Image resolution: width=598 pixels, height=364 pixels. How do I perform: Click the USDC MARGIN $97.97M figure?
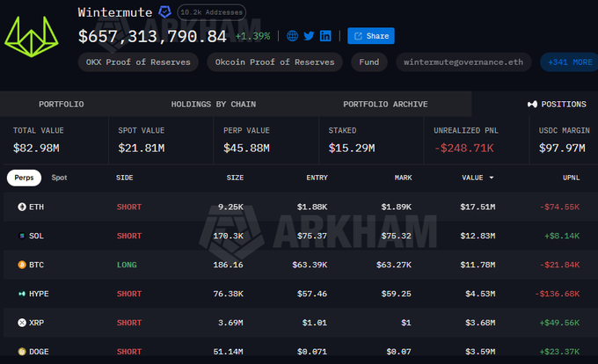pyautogui.click(x=562, y=148)
